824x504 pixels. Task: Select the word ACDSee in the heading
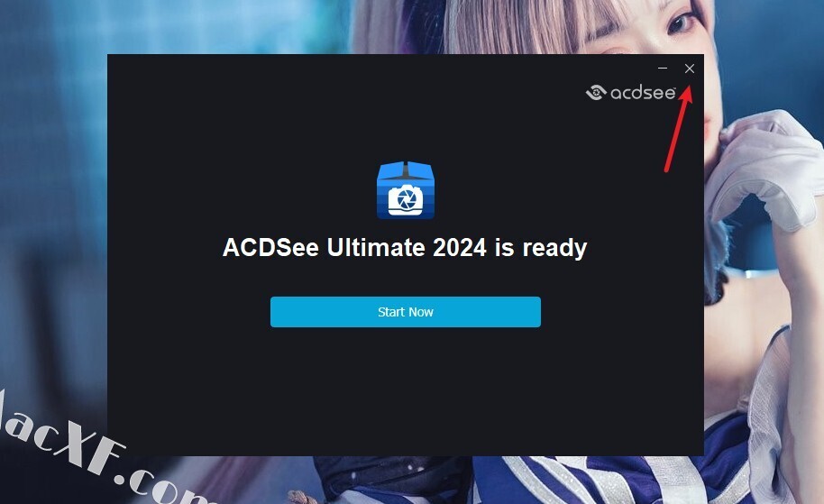[x=270, y=248]
